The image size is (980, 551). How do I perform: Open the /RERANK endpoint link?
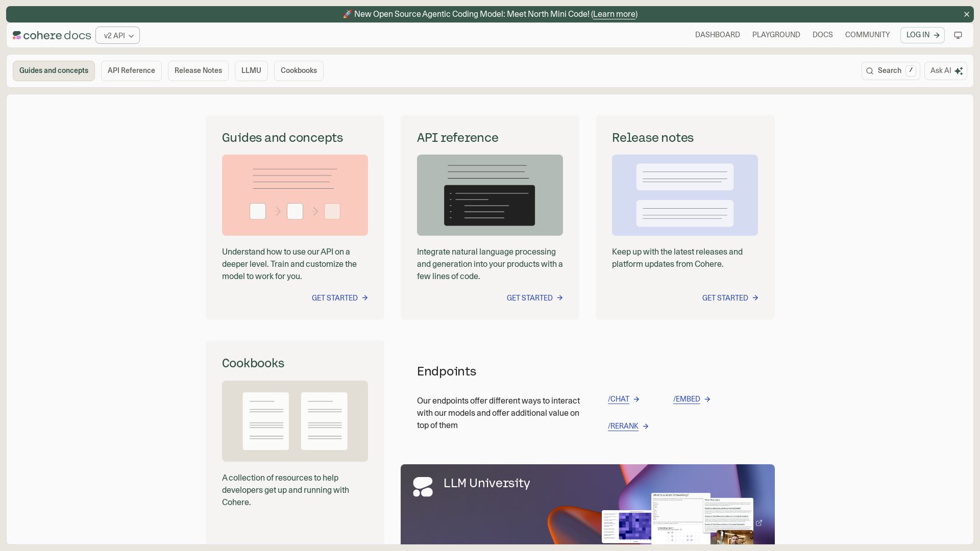coord(628,426)
